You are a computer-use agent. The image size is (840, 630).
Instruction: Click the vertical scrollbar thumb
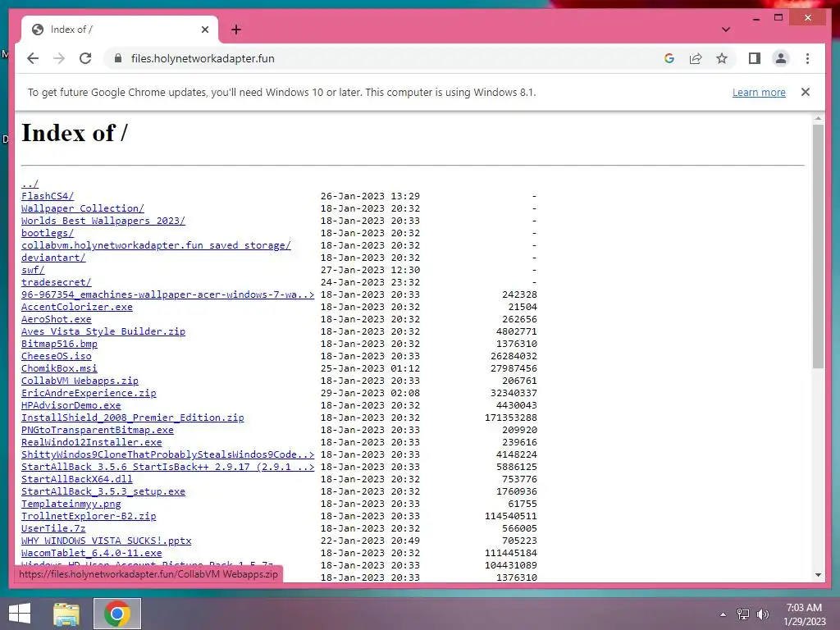[818, 246]
